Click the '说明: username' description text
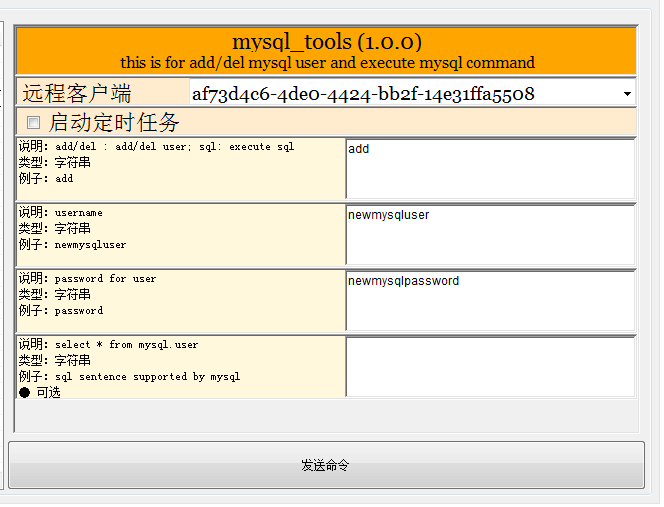Image resolution: width=664 pixels, height=507 pixels. click(x=61, y=212)
